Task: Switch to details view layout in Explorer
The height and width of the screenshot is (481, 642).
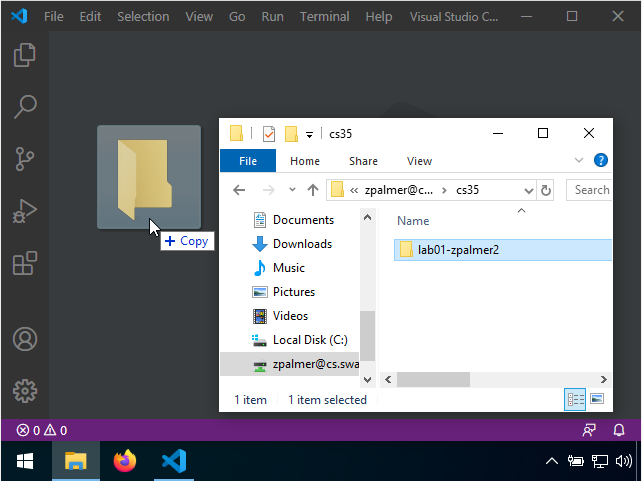Action: point(576,399)
